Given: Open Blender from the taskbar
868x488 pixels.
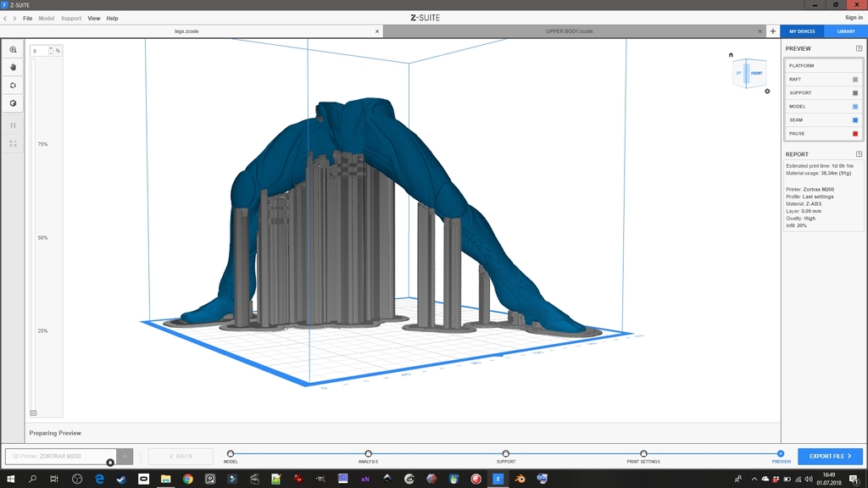Looking at the screenshot, I should [520, 479].
